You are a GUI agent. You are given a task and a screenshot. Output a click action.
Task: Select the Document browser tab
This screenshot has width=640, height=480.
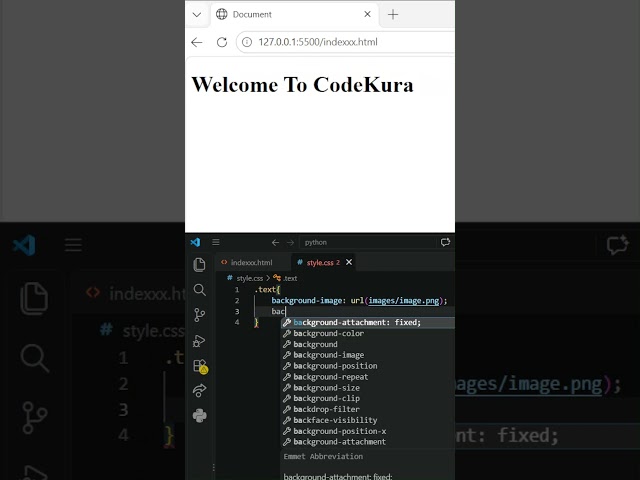point(294,15)
